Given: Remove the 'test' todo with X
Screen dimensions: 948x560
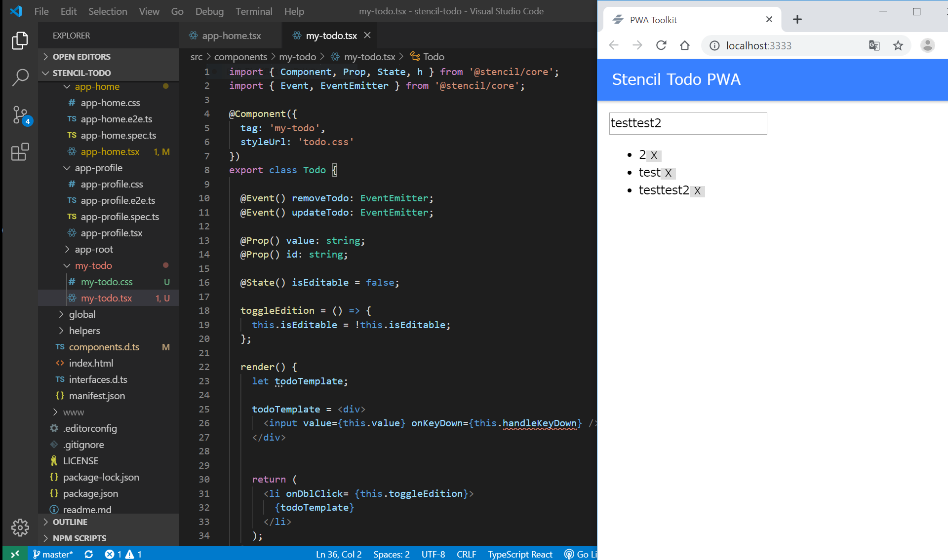Looking at the screenshot, I should click(x=668, y=173).
